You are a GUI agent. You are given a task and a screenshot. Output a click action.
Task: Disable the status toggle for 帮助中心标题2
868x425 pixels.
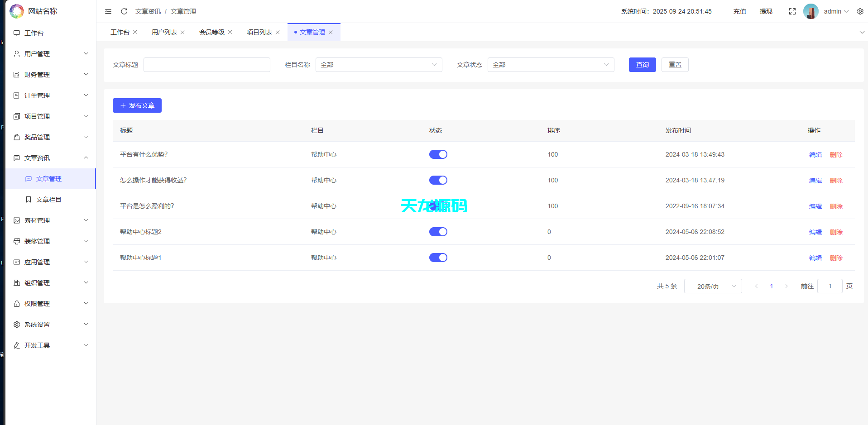438,231
